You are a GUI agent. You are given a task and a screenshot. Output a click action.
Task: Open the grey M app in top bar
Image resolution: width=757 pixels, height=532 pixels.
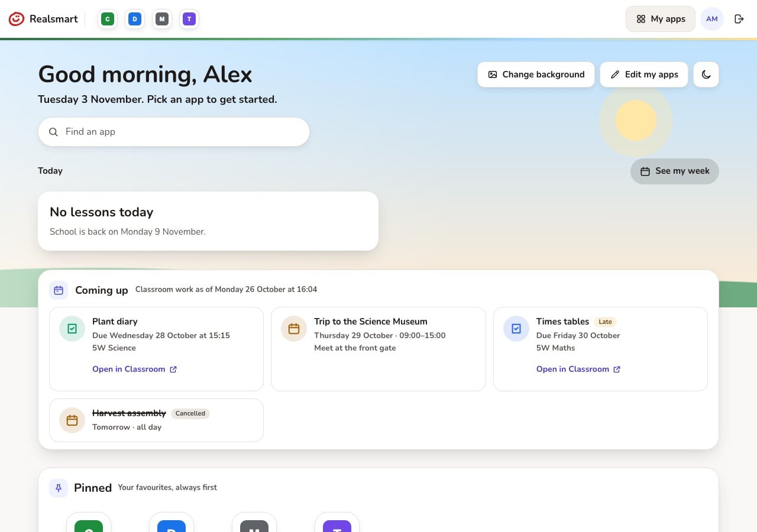point(162,19)
